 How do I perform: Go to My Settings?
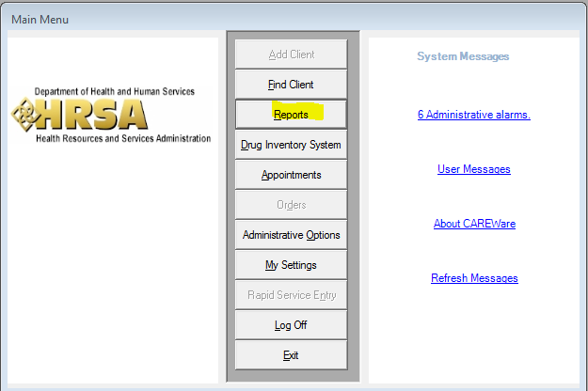[x=291, y=265]
